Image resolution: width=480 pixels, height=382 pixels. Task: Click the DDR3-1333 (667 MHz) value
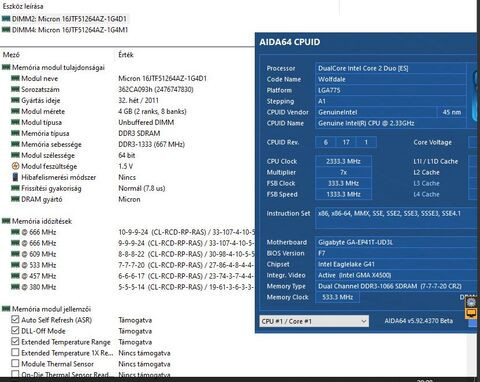pos(152,145)
